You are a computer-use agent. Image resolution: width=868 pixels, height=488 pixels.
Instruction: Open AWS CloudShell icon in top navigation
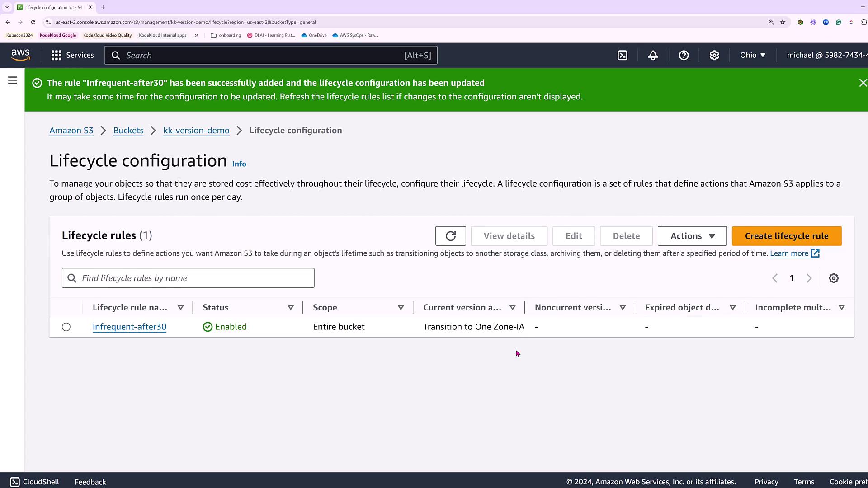pyautogui.click(x=623, y=55)
